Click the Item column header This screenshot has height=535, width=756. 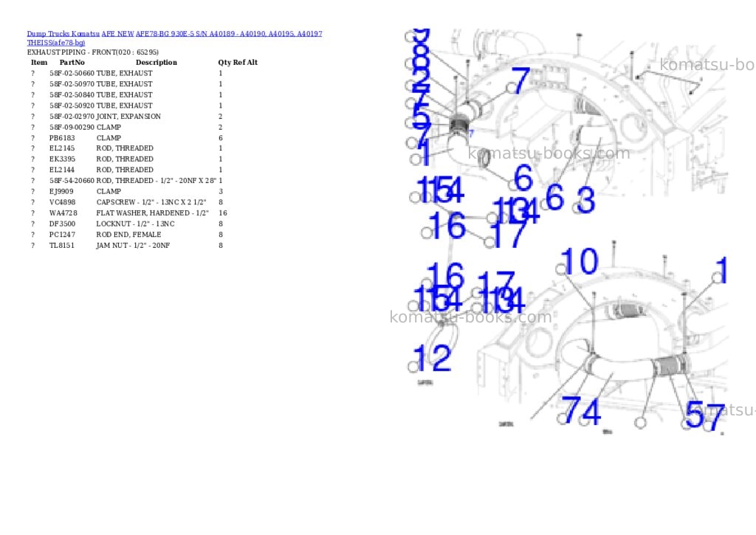pos(39,63)
